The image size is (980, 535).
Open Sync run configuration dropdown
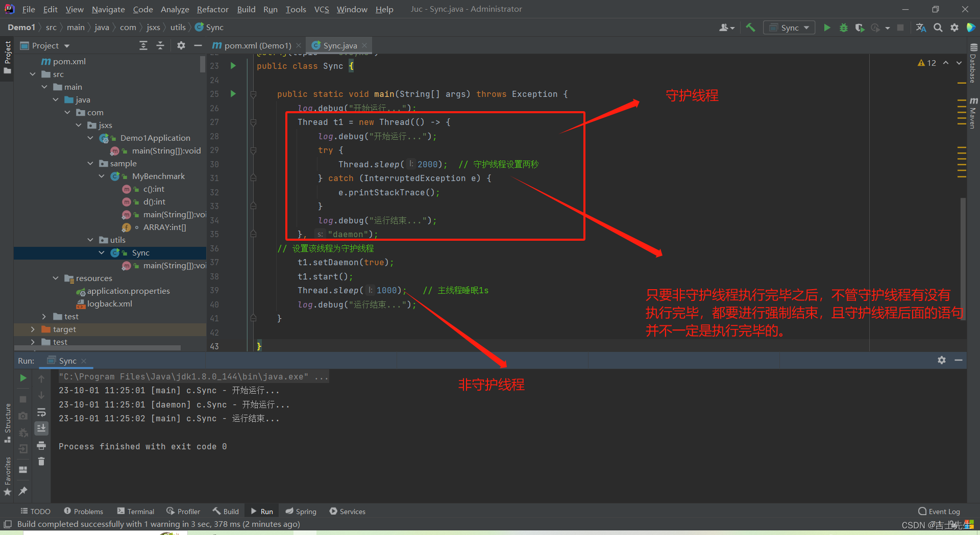(x=789, y=28)
